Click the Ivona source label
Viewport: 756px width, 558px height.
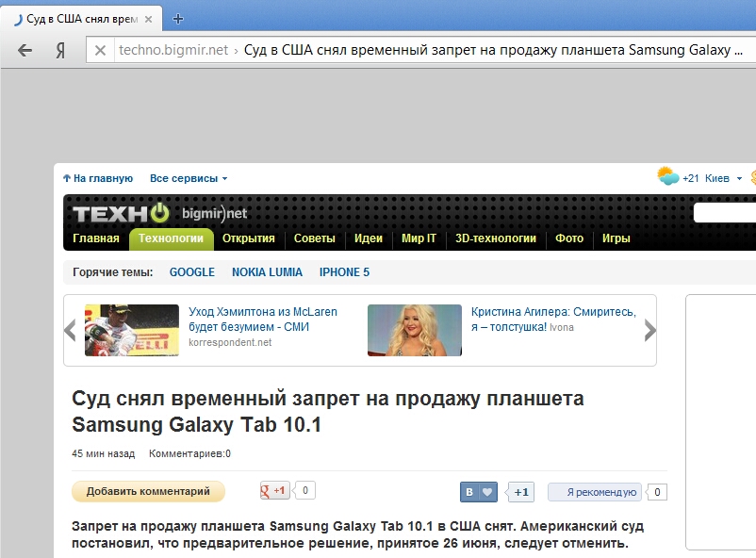click(562, 327)
